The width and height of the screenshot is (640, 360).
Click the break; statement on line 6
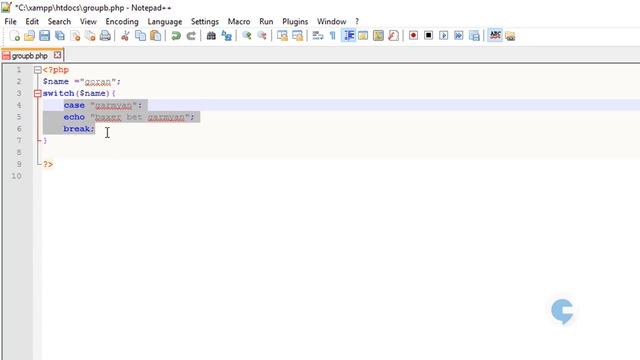pyautogui.click(x=79, y=129)
